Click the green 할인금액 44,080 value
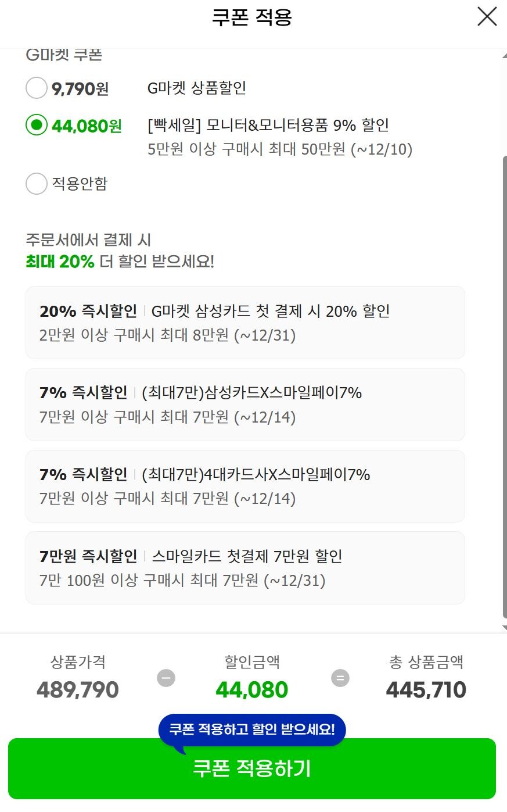The image size is (507, 812). (252, 690)
